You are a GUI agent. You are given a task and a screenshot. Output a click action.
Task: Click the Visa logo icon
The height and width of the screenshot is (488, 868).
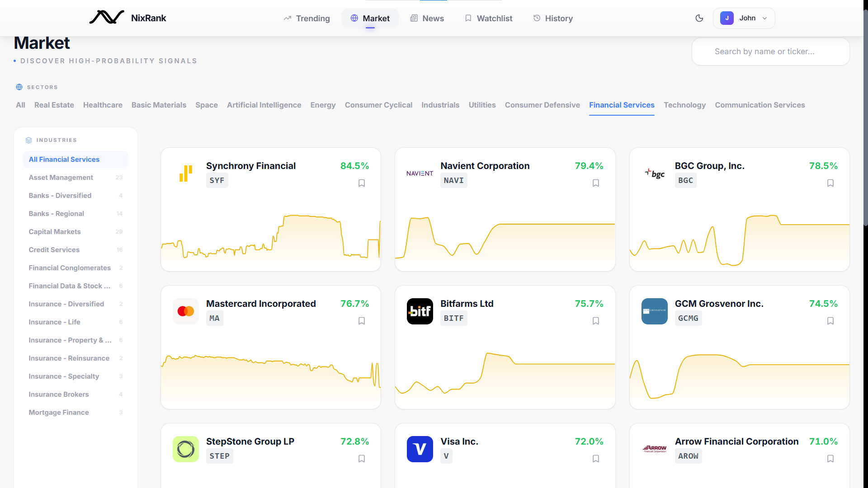(x=420, y=449)
